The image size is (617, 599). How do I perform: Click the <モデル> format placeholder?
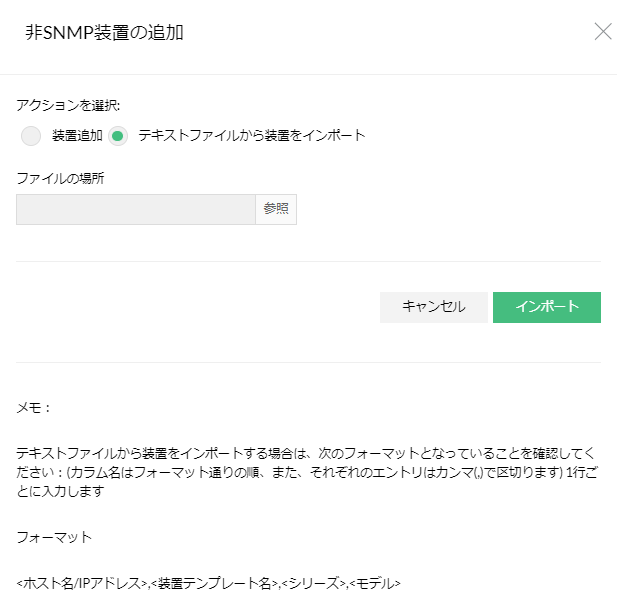click(x=376, y=582)
